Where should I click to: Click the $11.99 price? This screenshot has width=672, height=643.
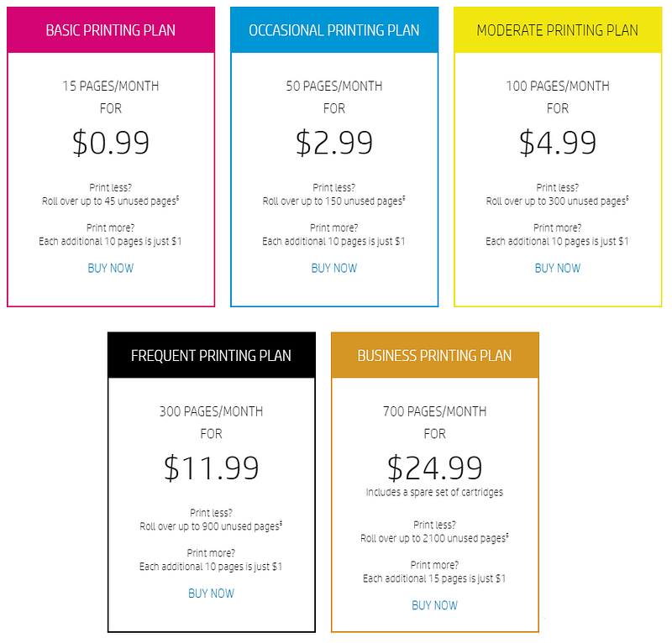point(212,468)
